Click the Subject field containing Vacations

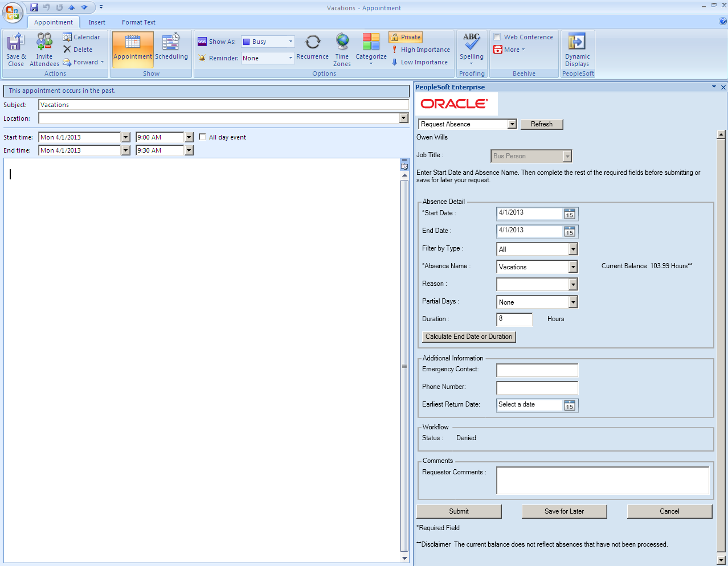(223, 105)
